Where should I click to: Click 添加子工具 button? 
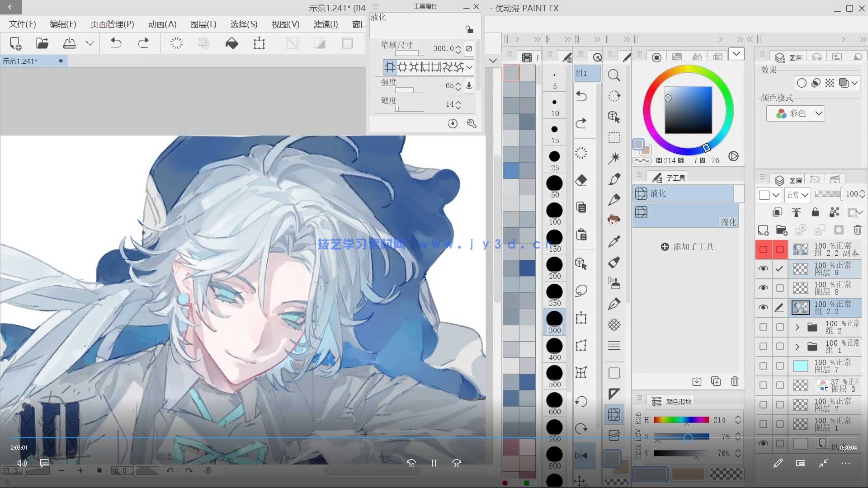(x=687, y=247)
